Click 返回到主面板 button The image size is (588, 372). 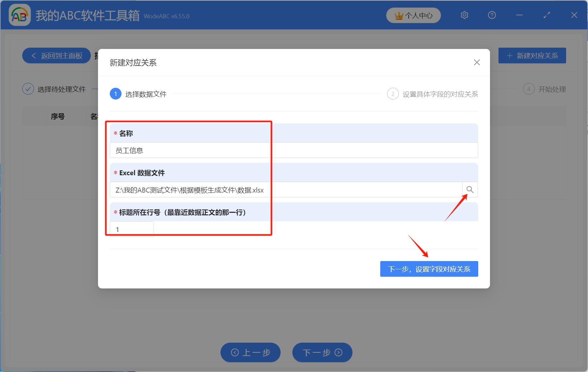[x=56, y=55]
